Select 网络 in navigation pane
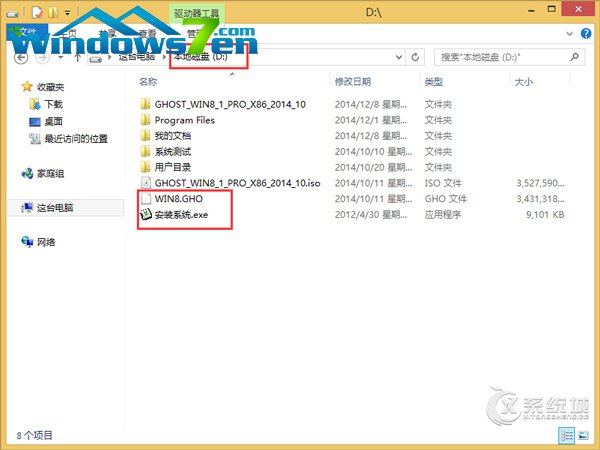 point(46,242)
